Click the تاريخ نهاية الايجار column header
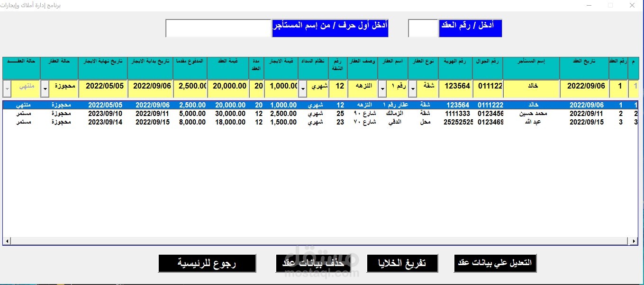 pyautogui.click(x=103, y=68)
